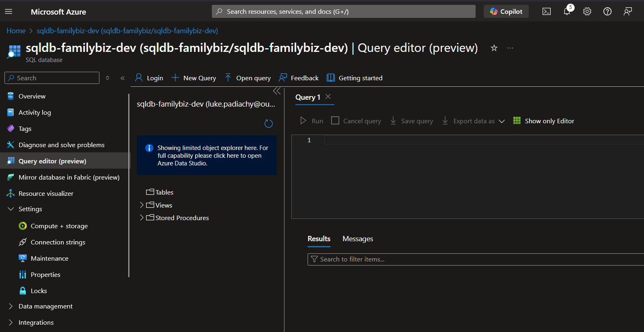
Task: Focus the sidebar Search box
Action: (52, 78)
